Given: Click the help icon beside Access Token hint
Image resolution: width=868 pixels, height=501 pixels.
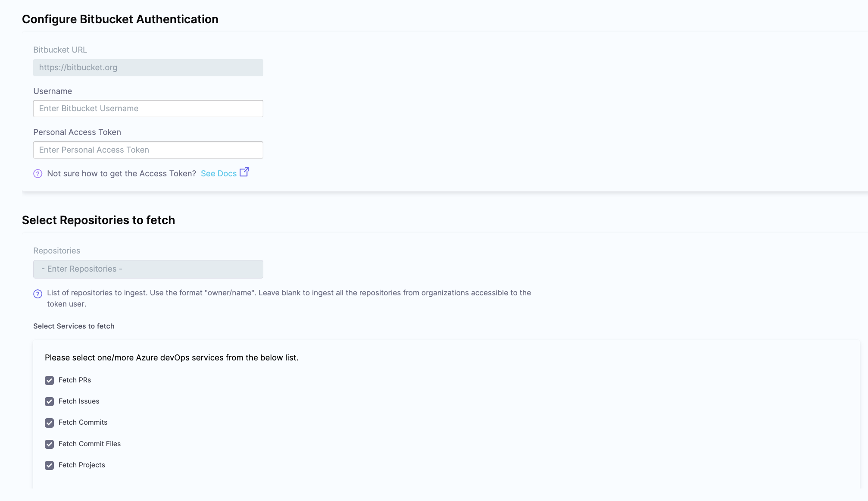Looking at the screenshot, I should [x=38, y=174].
